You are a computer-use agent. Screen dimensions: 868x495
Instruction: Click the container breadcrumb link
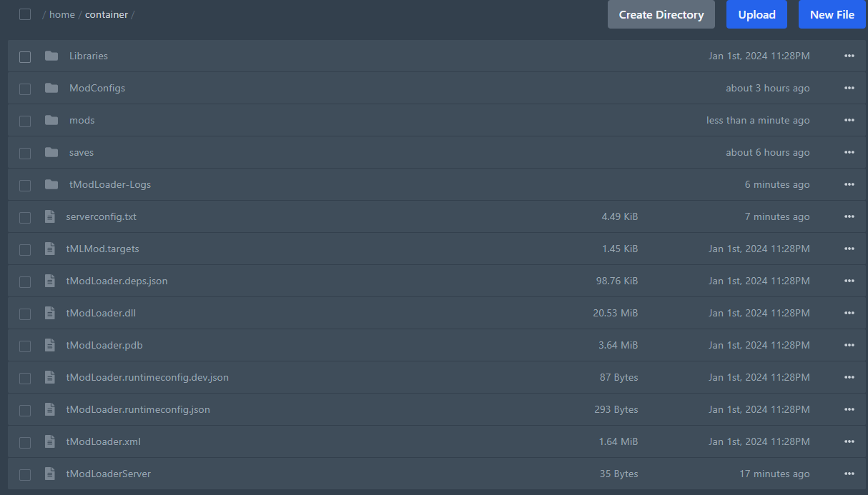pyautogui.click(x=107, y=14)
